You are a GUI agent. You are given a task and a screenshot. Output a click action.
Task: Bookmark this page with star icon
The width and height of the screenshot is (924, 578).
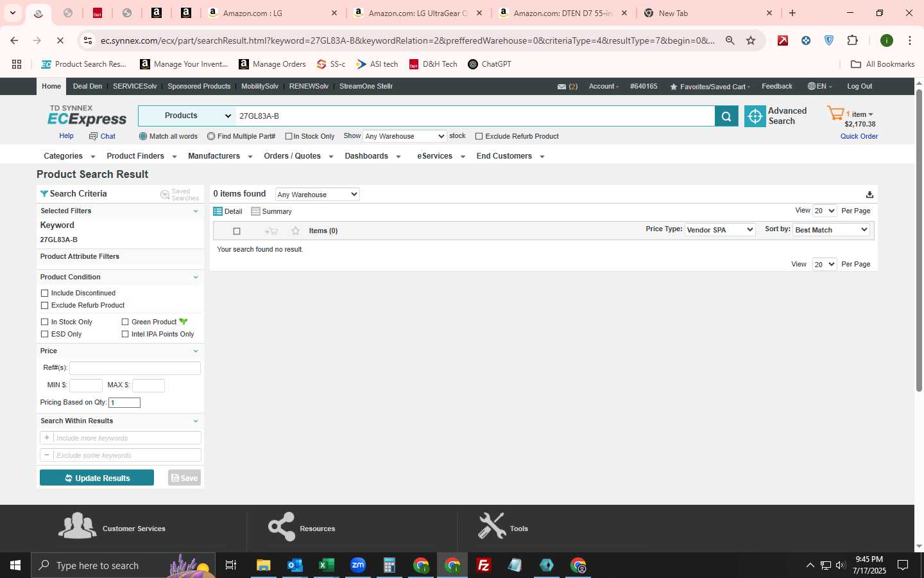[x=751, y=40]
